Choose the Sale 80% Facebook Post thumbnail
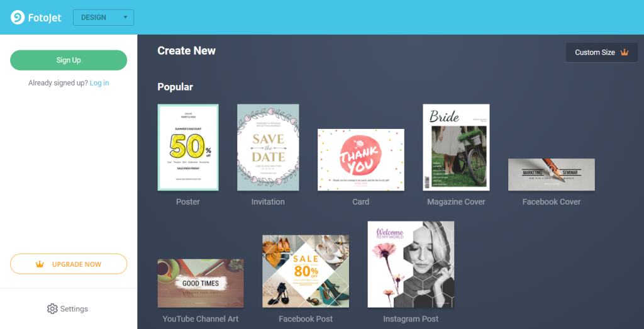The width and height of the screenshot is (644, 329). tap(306, 271)
